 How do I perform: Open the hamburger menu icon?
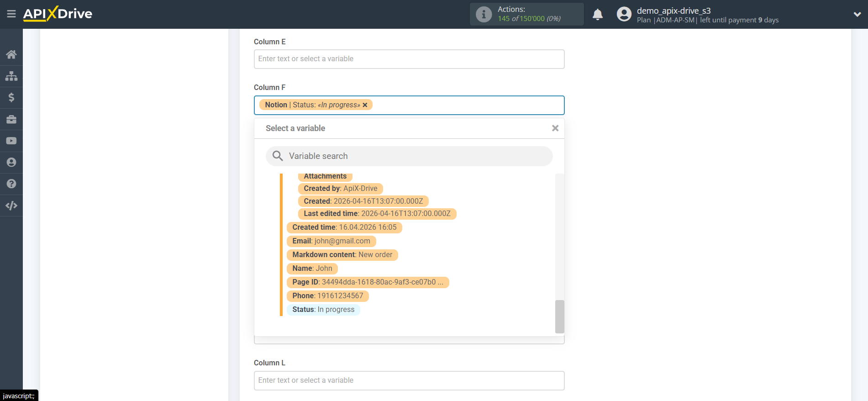tap(11, 14)
